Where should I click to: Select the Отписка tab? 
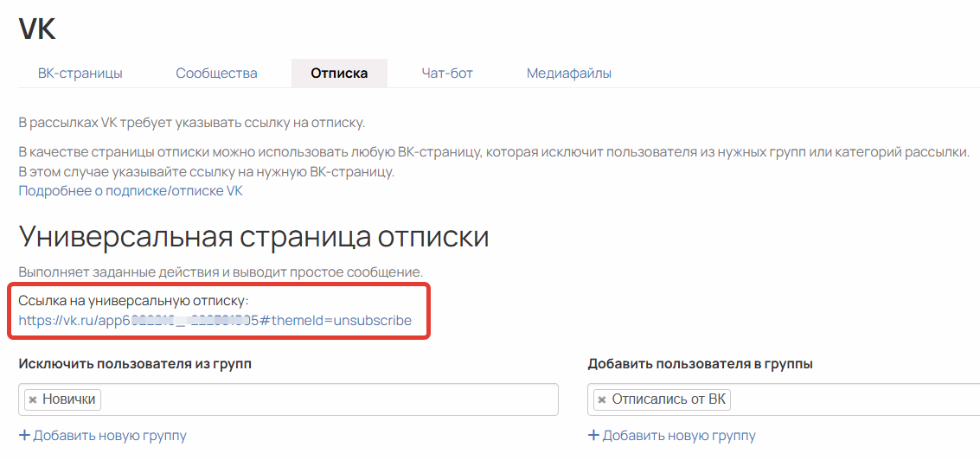(339, 73)
